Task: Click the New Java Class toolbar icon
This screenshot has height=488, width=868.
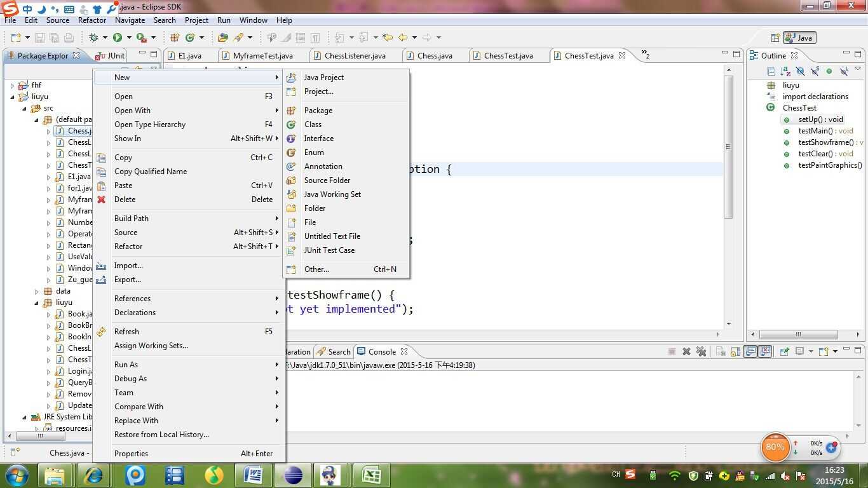Action: [190, 37]
